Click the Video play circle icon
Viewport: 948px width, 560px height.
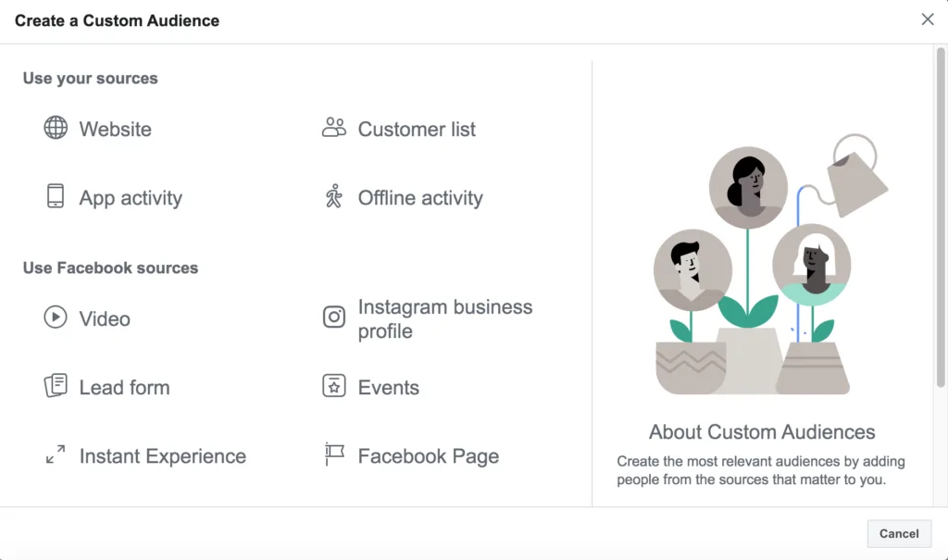pos(56,317)
